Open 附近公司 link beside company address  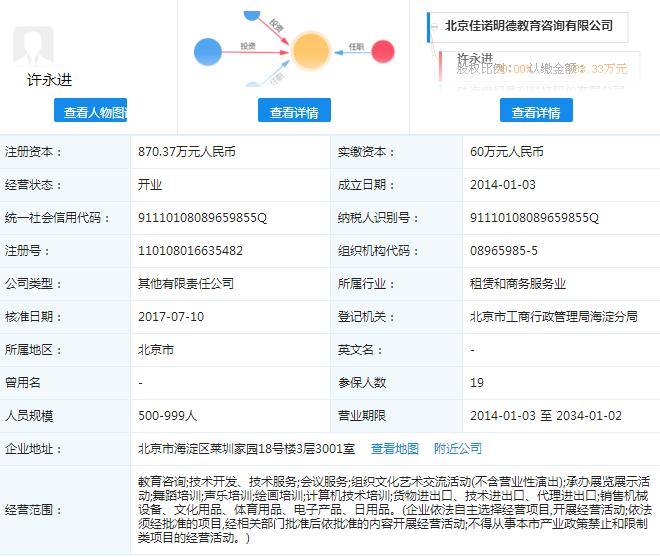tap(458, 449)
